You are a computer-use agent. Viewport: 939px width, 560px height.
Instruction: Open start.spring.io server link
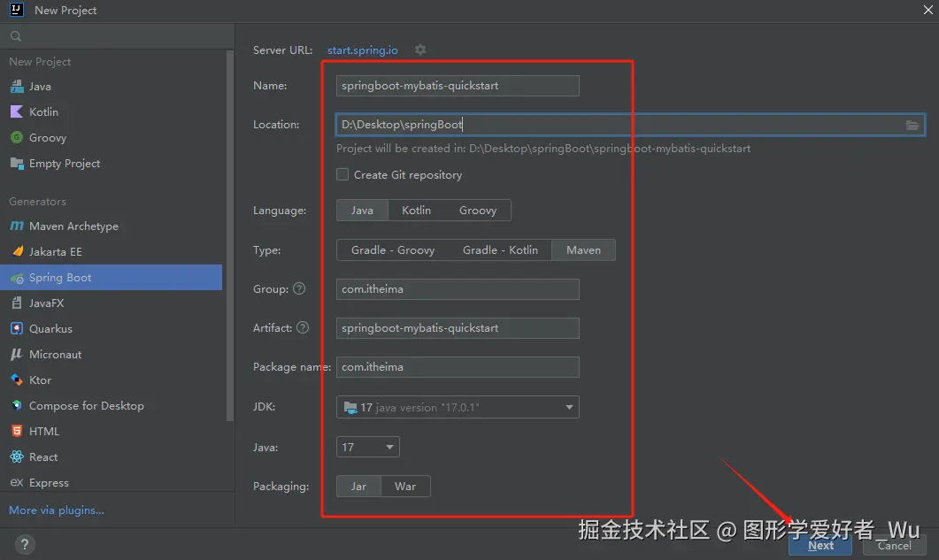click(x=362, y=50)
